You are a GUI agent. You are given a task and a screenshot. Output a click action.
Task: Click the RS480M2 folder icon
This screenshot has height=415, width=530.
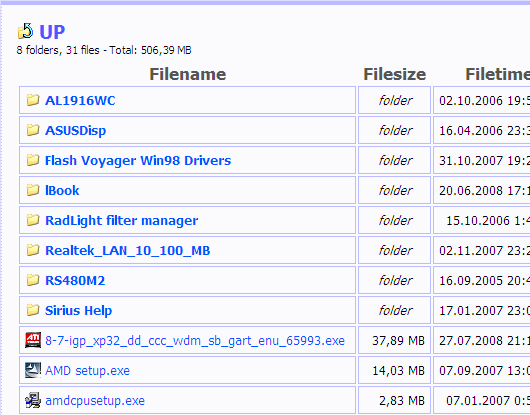33,280
